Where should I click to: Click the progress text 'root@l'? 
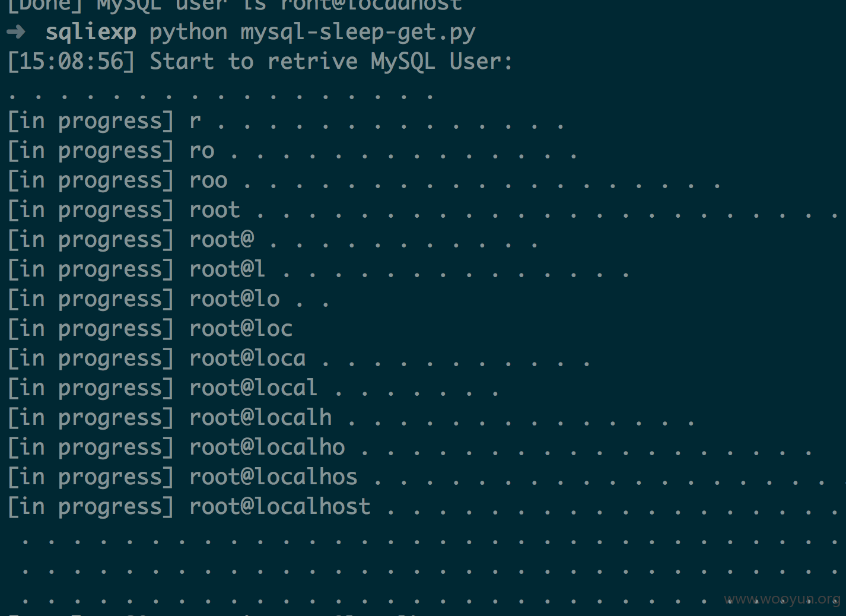coord(228,269)
